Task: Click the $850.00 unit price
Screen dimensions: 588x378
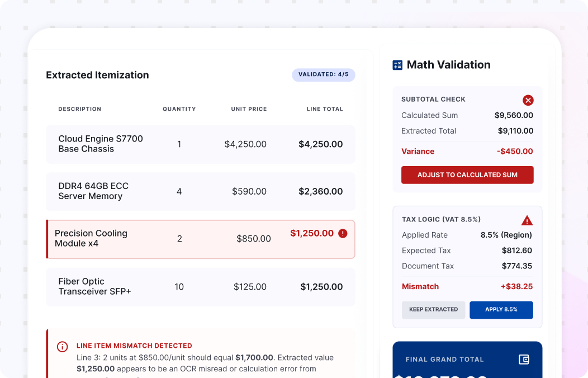Action: (x=254, y=239)
